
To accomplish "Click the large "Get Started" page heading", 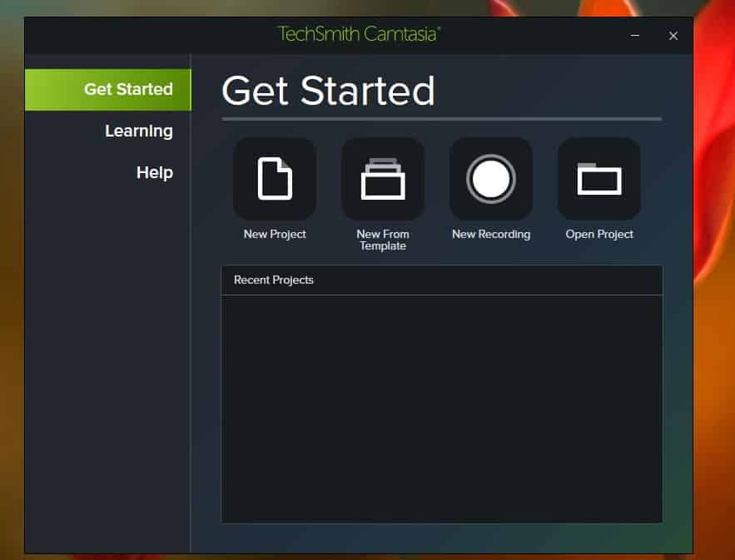I will click(x=328, y=91).
